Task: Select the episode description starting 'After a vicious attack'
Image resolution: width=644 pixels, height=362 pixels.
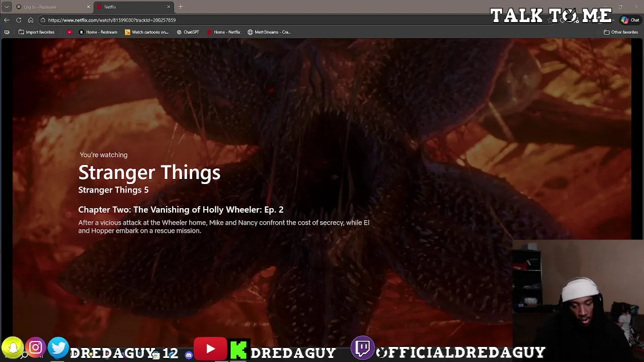Action: click(224, 227)
